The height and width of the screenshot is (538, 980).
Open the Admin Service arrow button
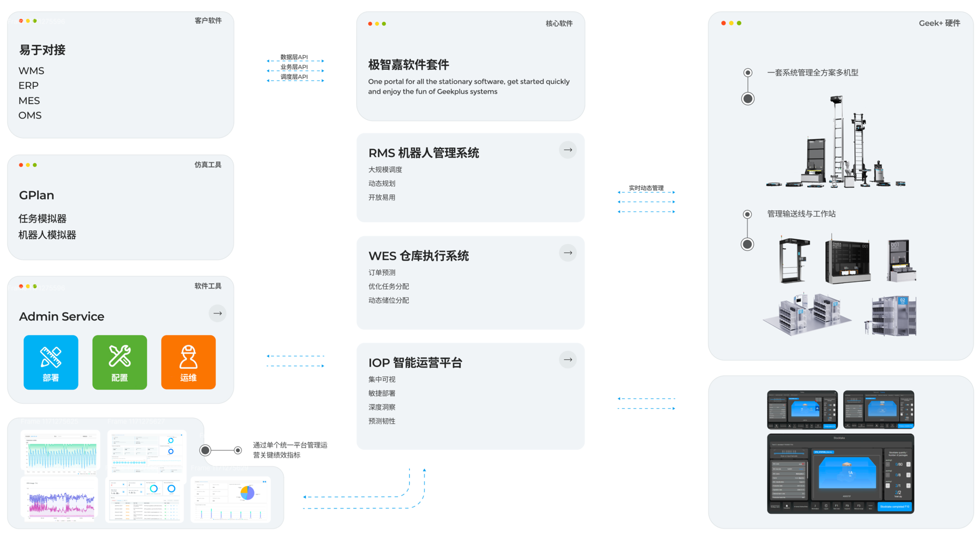[x=217, y=313]
